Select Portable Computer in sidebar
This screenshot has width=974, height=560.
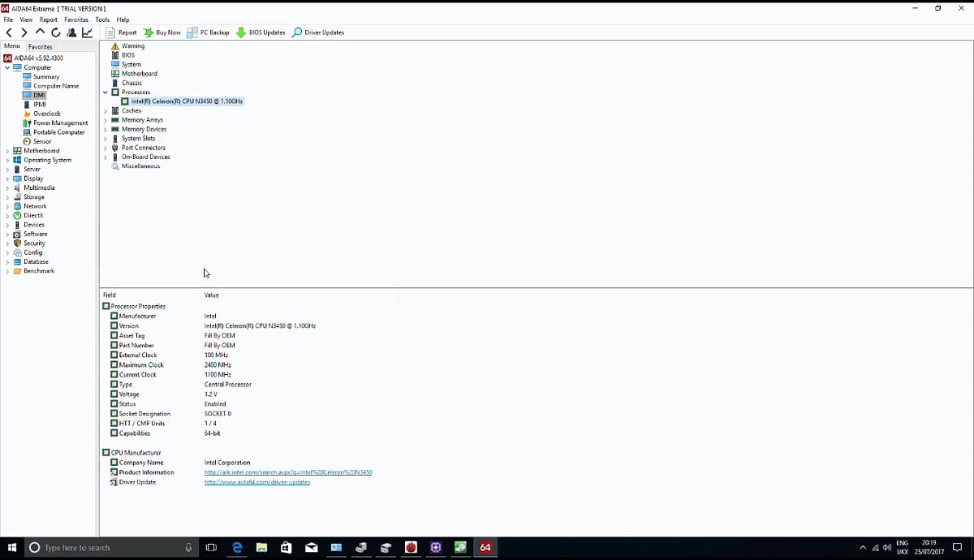pyautogui.click(x=59, y=132)
